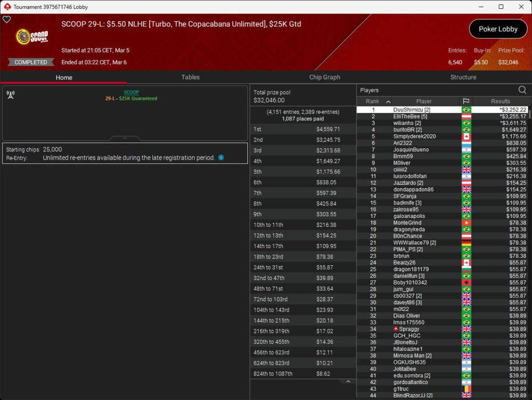Open the Poker Lobby
The image size is (532, 400).
[498, 29]
